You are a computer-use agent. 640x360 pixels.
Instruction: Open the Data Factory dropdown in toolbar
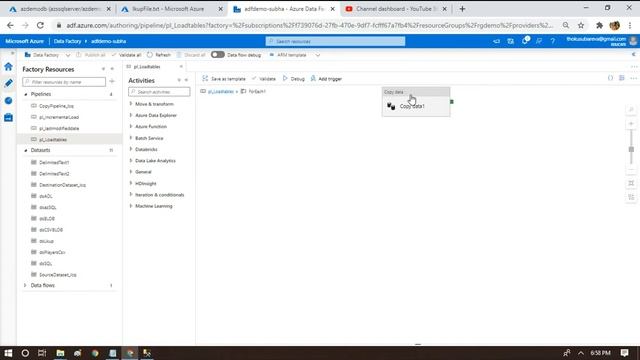(x=47, y=55)
